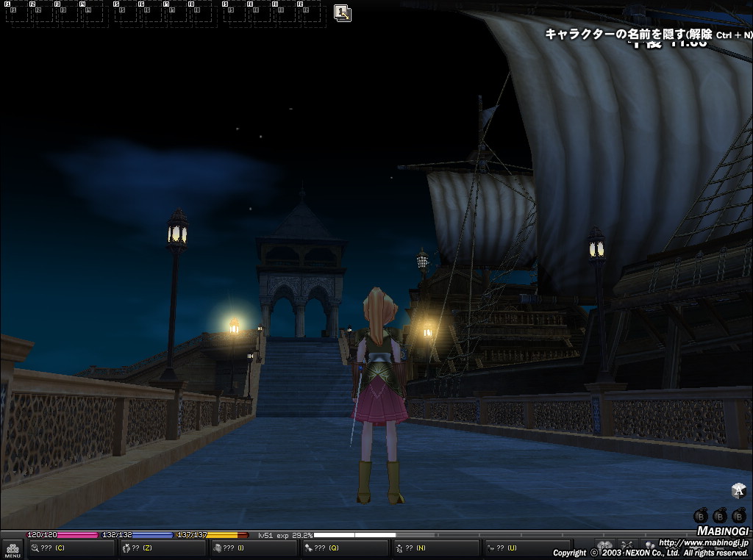Select the F8 hotkey slot
753x560 pixels.
pyautogui.click(x=200, y=12)
